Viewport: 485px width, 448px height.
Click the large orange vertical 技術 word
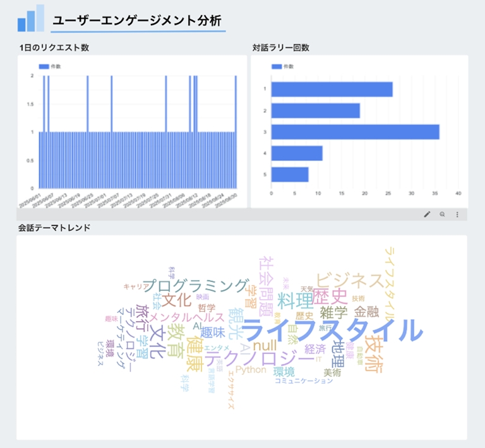click(374, 353)
